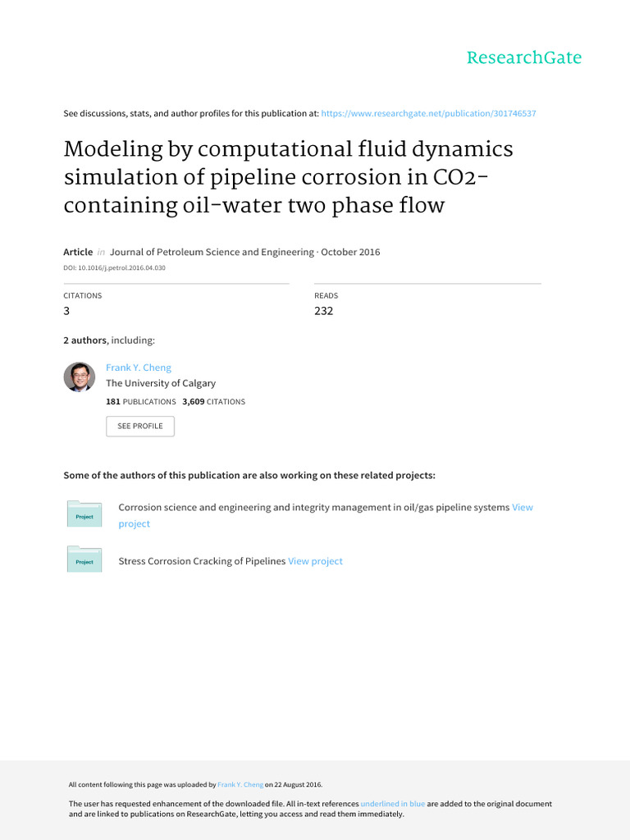
Task: Click the 3,609 Citations author stat
Action: [213, 402]
